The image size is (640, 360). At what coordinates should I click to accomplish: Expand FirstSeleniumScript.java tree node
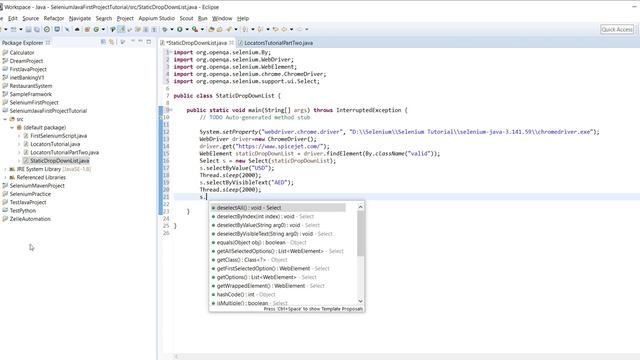[x=19, y=136]
